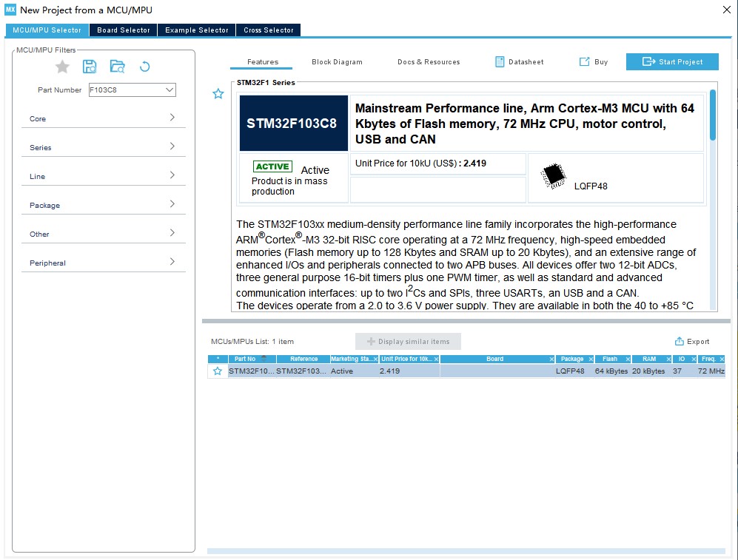Expand the Line filter section

click(104, 176)
